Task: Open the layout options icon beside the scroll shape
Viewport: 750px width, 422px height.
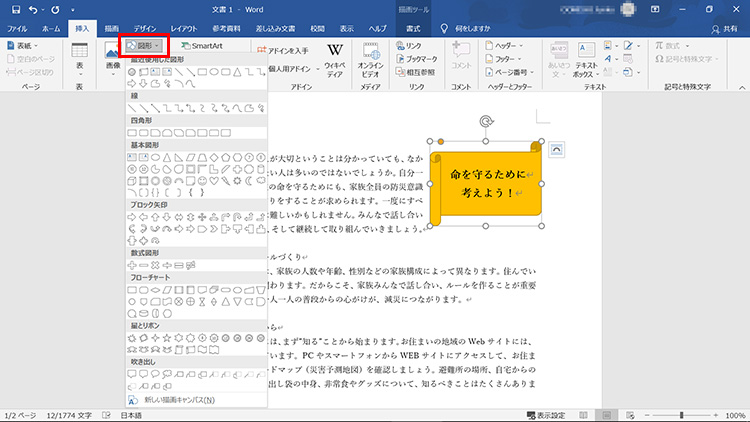Action: (557, 149)
